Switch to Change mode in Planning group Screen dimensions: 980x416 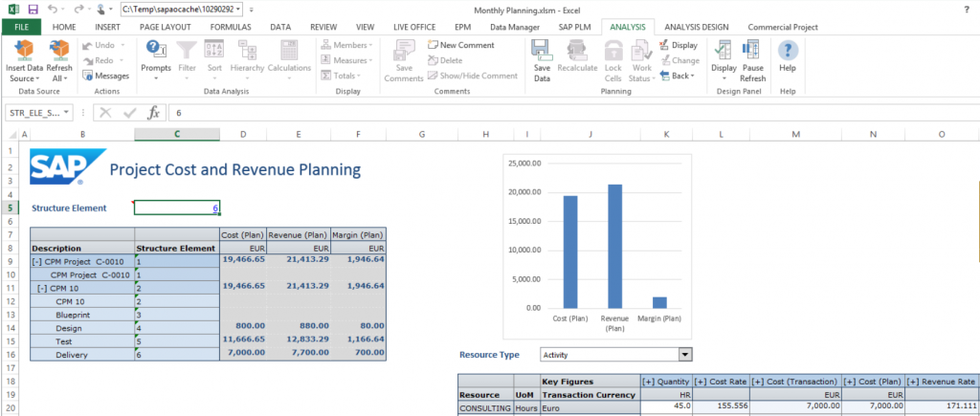click(x=679, y=60)
